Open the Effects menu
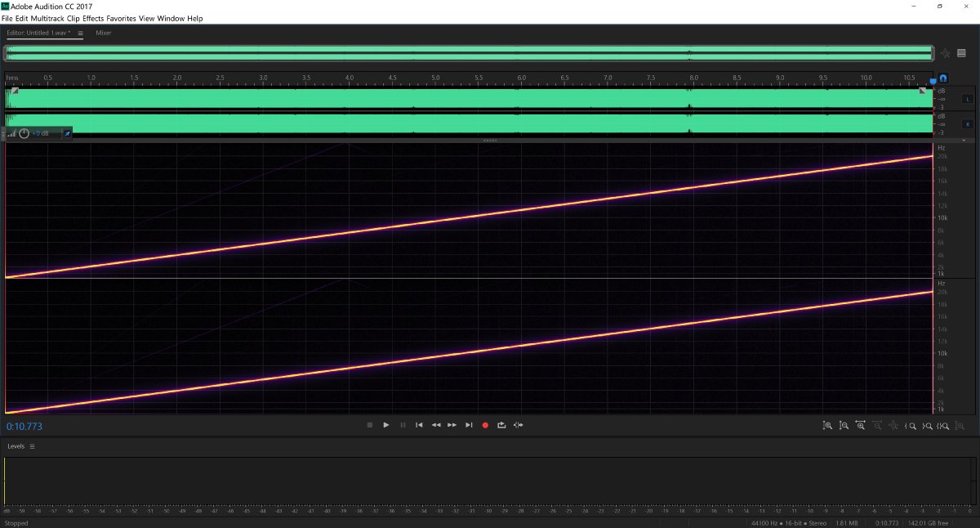980x528 pixels. pyautogui.click(x=93, y=18)
